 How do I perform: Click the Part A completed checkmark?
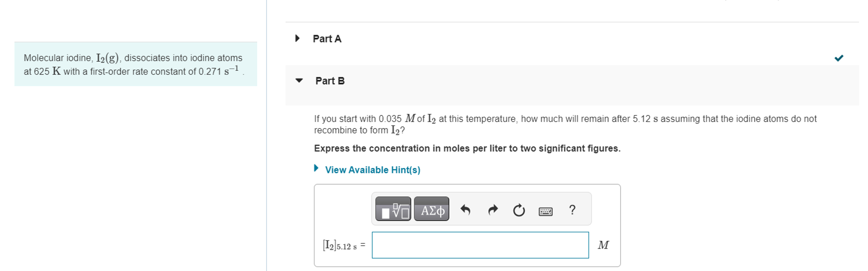[x=839, y=58]
